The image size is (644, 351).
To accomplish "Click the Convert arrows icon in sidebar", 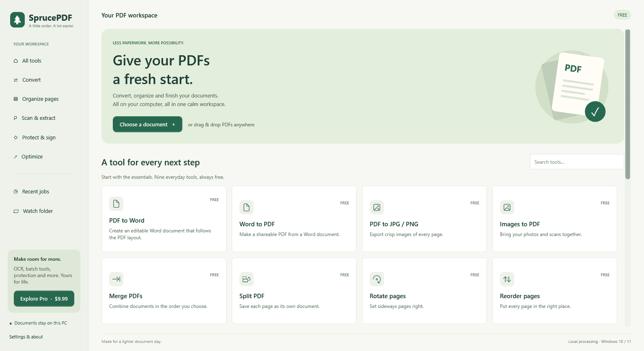I will (x=16, y=80).
